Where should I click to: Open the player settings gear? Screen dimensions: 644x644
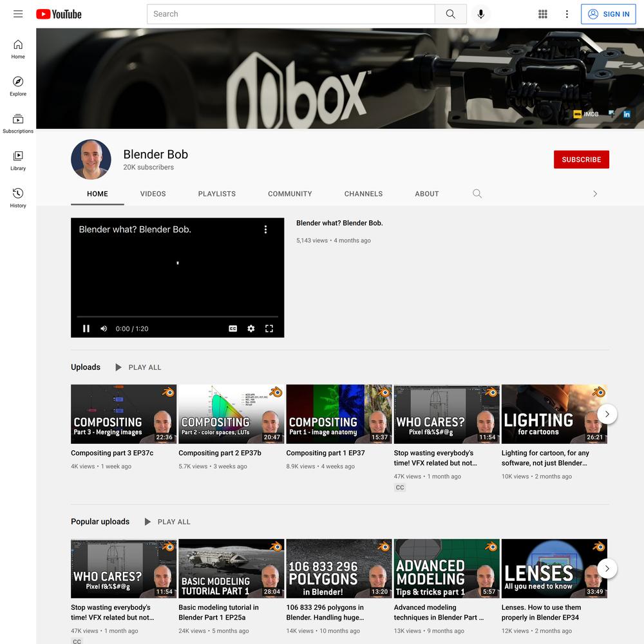[x=251, y=328]
